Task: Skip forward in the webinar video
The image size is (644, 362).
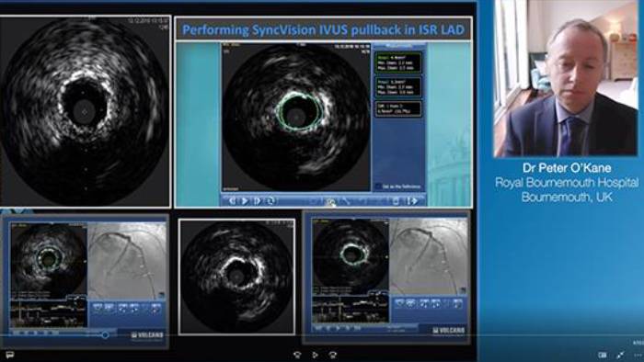Action: point(333,355)
